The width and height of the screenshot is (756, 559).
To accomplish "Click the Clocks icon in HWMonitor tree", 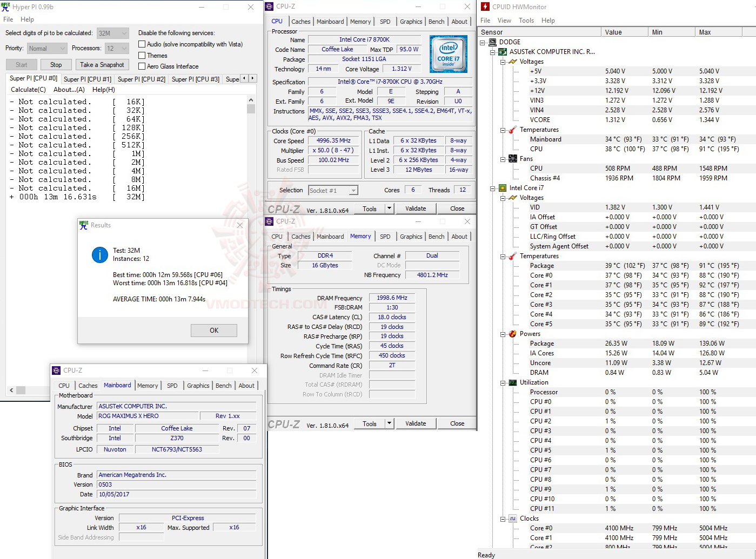I will click(513, 518).
